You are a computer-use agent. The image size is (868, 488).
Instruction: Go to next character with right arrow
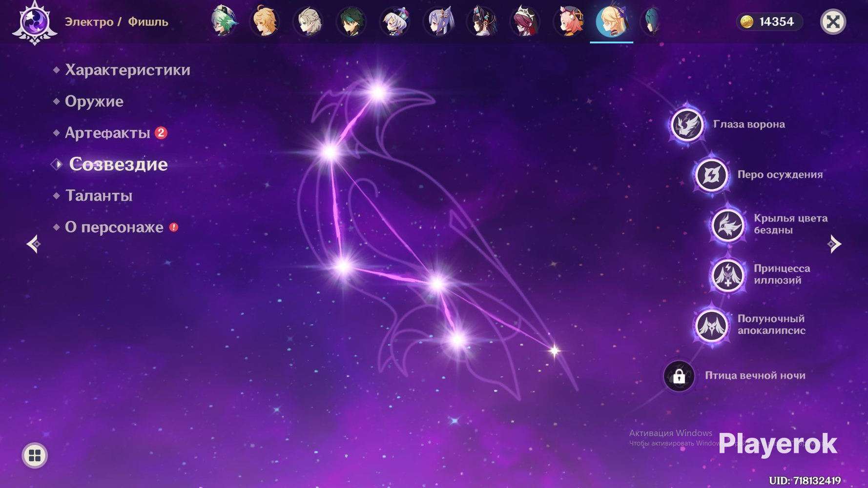(834, 244)
